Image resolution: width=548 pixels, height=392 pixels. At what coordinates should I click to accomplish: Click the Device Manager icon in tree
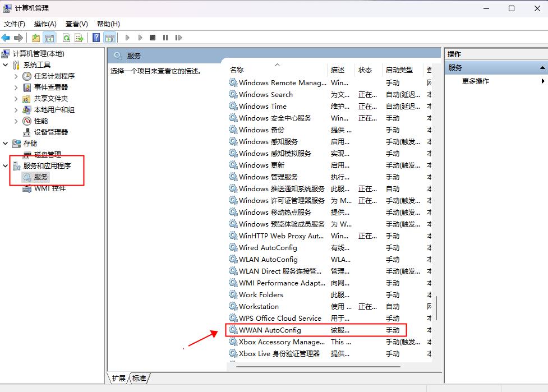(27, 132)
